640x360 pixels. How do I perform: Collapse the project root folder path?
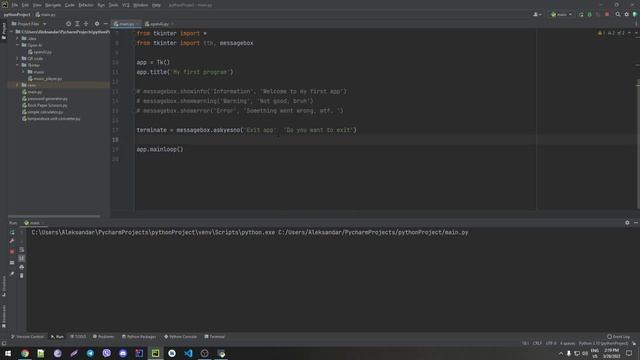point(11,32)
